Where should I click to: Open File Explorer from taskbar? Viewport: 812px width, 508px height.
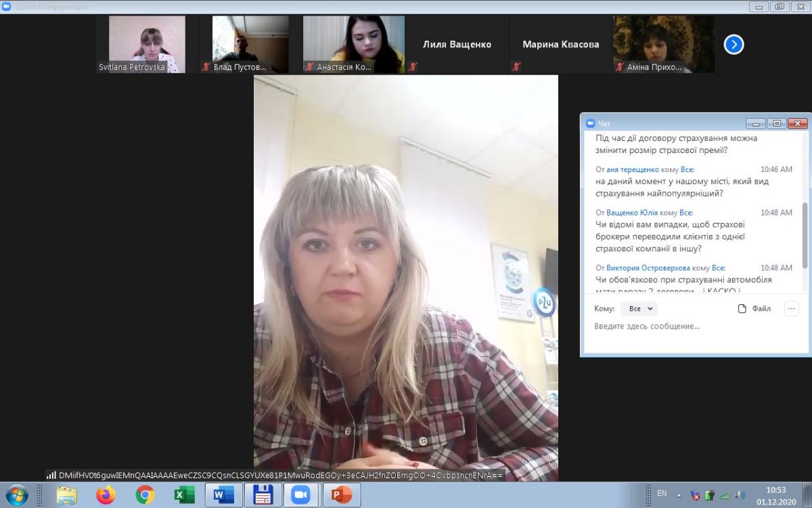[66, 495]
